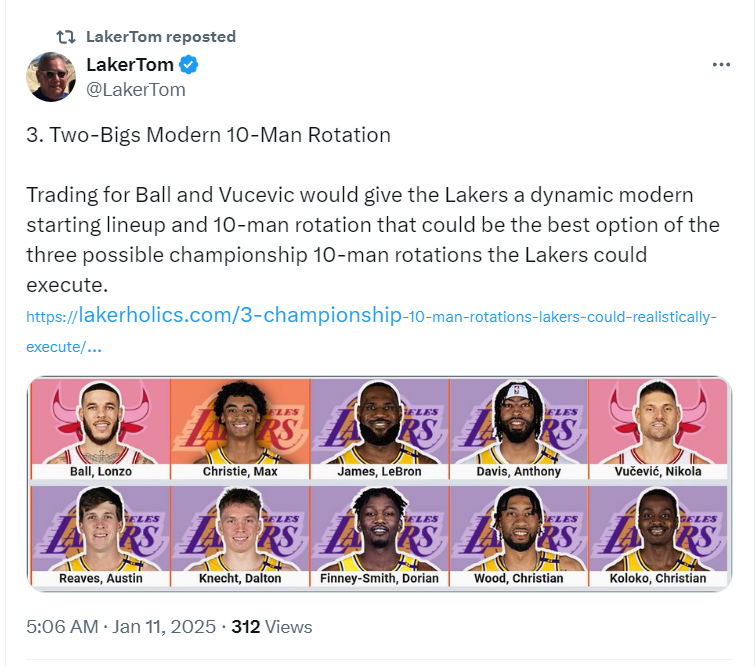Open the three-dot more options menu
Image resolution: width=756 pixels, height=666 pixels.
coord(721,65)
